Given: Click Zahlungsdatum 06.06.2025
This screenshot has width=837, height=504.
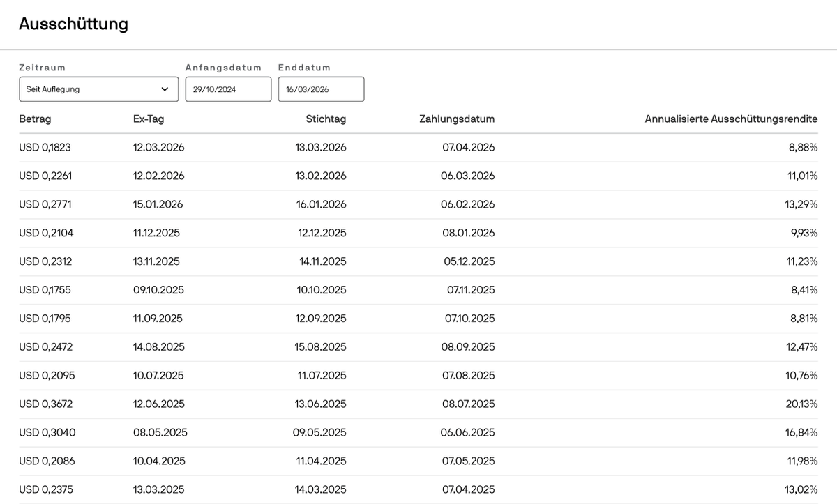Looking at the screenshot, I should coord(468,433).
